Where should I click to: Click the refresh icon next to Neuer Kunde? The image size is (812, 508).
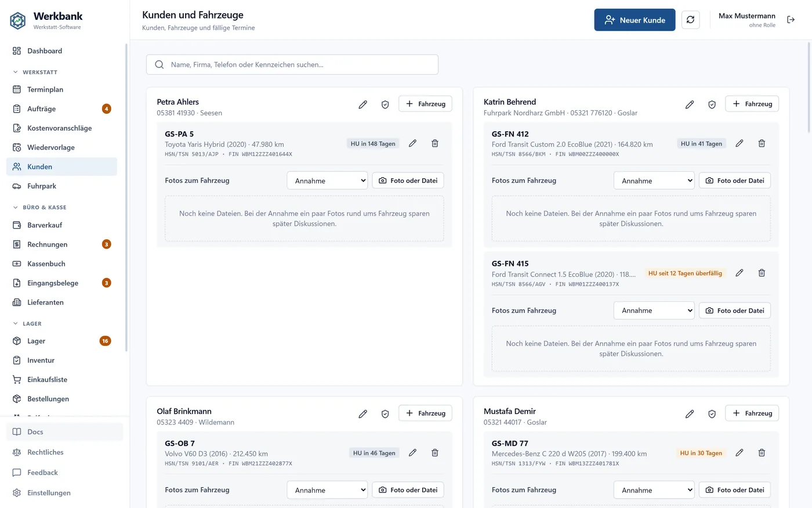click(x=690, y=20)
